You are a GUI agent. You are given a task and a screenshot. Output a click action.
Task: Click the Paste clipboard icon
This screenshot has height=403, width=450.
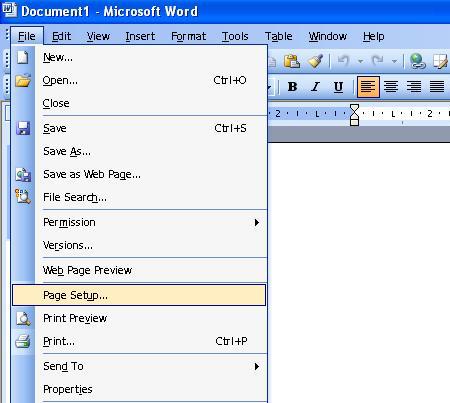click(x=292, y=61)
